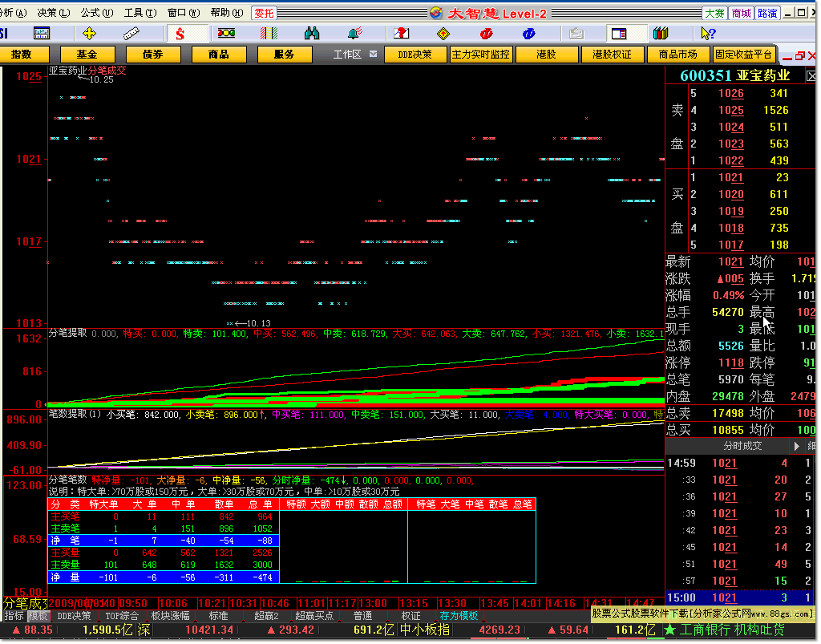The image size is (821, 644).
Task: Open the DDE决策 top button
Action: coord(415,55)
